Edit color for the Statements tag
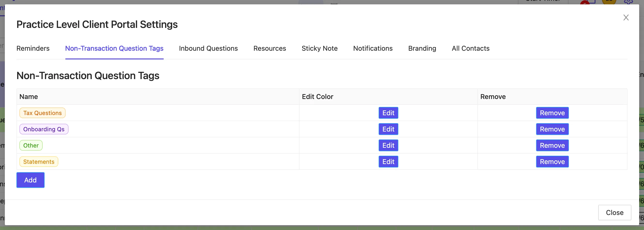The image size is (644, 230). pyautogui.click(x=388, y=162)
